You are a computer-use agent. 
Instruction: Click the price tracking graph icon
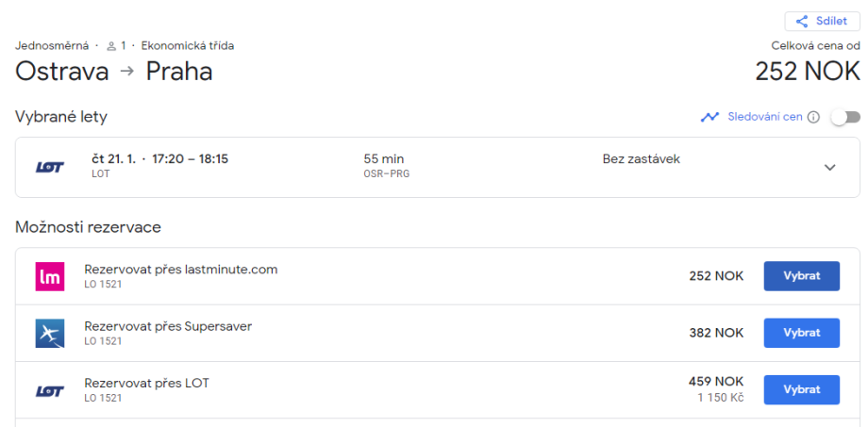click(709, 117)
